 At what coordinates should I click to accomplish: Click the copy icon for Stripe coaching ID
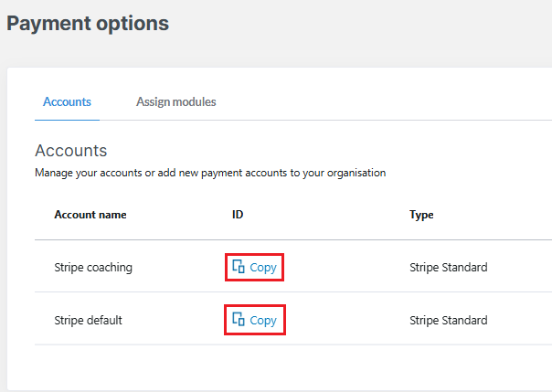pyautogui.click(x=239, y=268)
